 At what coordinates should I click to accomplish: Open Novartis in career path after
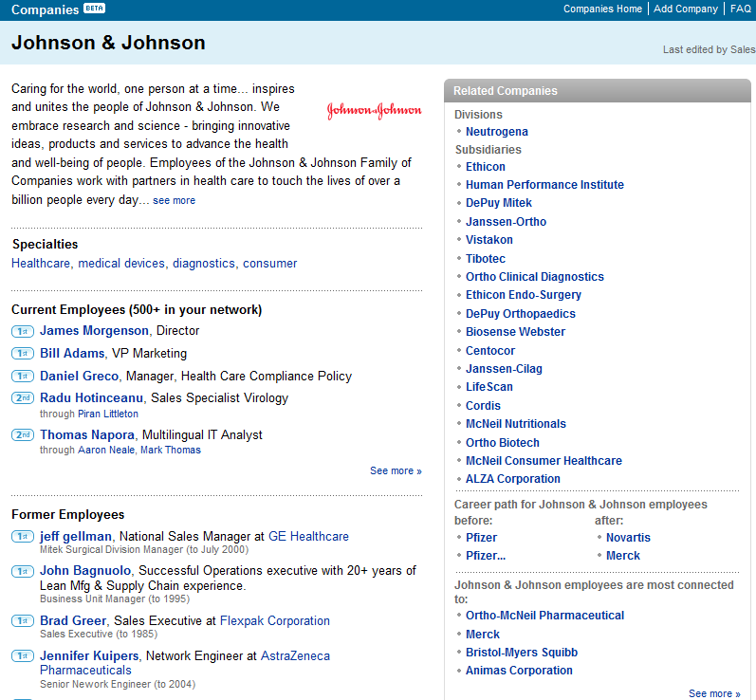(628, 538)
